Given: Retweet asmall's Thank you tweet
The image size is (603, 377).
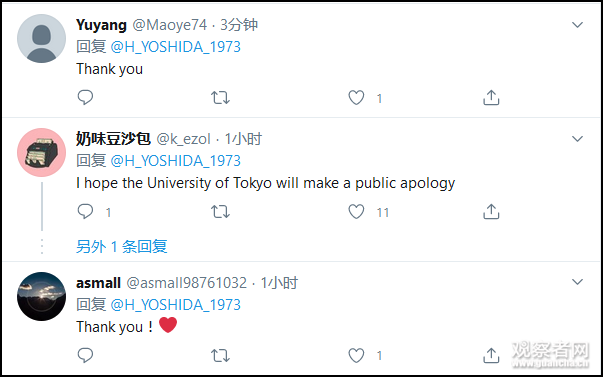Looking at the screenshot, I should click(x=220, y=355).
